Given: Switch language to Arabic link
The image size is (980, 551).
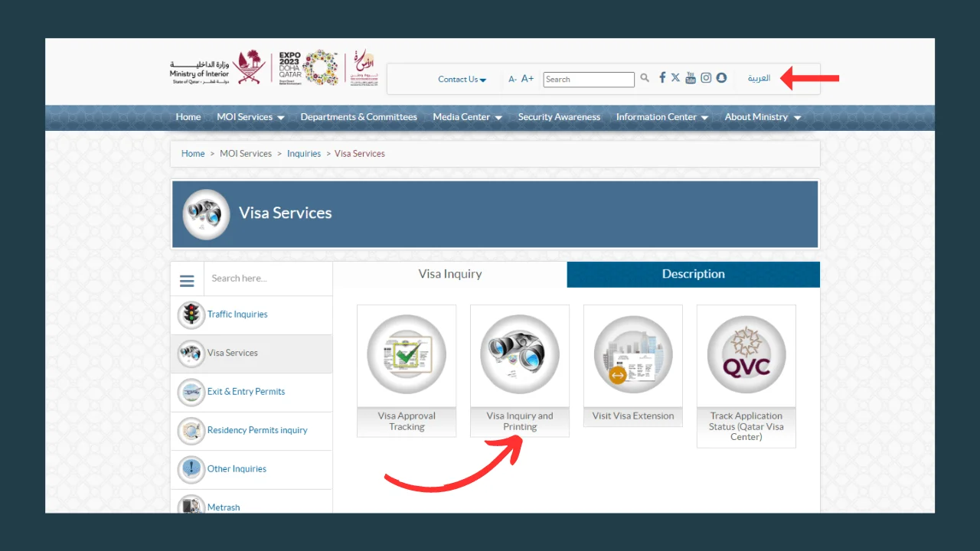Looking at the screenshot, I should tap(759, 79).
